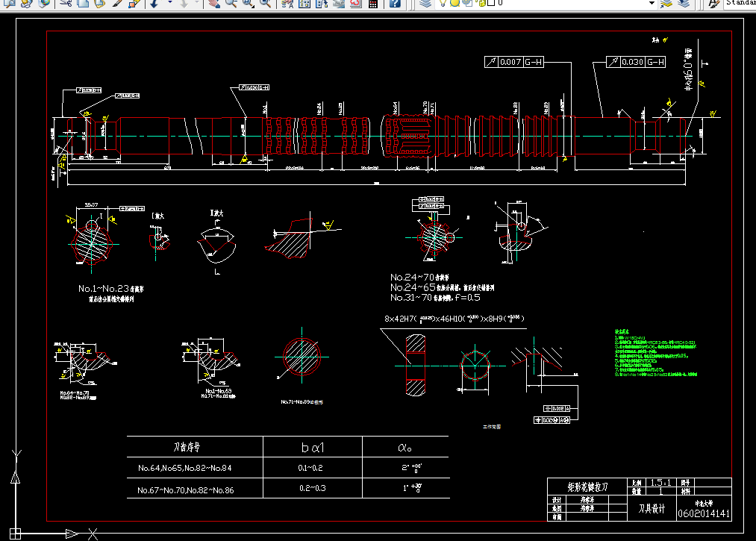Click the 'bα1' table header

313,448
